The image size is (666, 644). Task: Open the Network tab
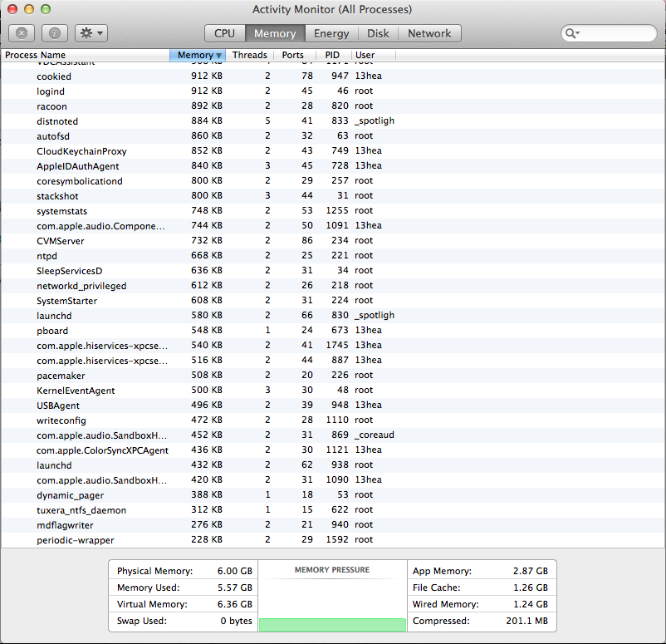pos(429,33)
